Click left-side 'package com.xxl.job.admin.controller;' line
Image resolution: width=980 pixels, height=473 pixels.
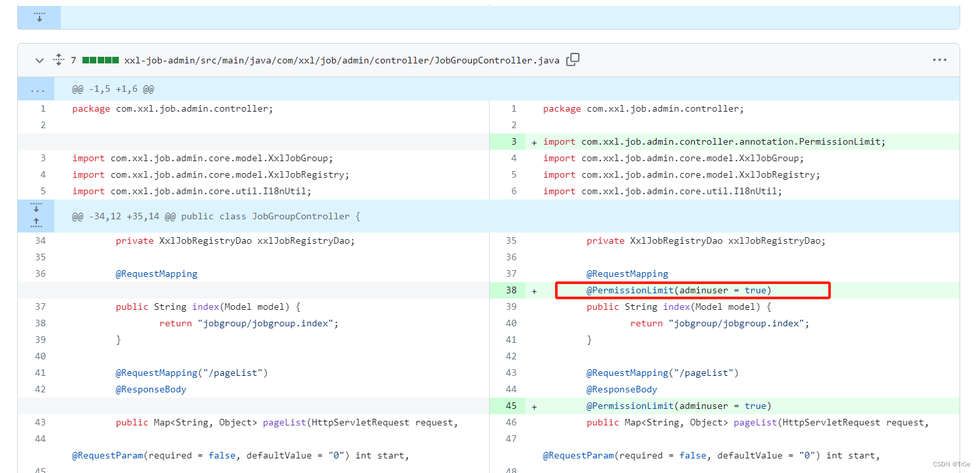point(172,108)
